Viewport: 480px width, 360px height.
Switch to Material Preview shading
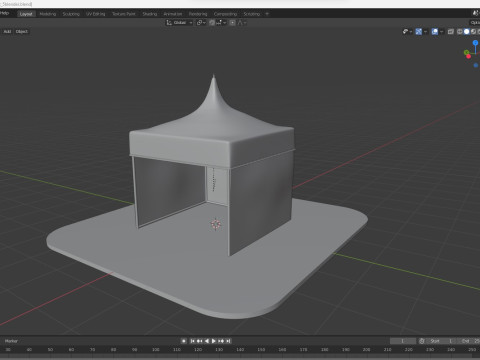[x=473, y=32]
